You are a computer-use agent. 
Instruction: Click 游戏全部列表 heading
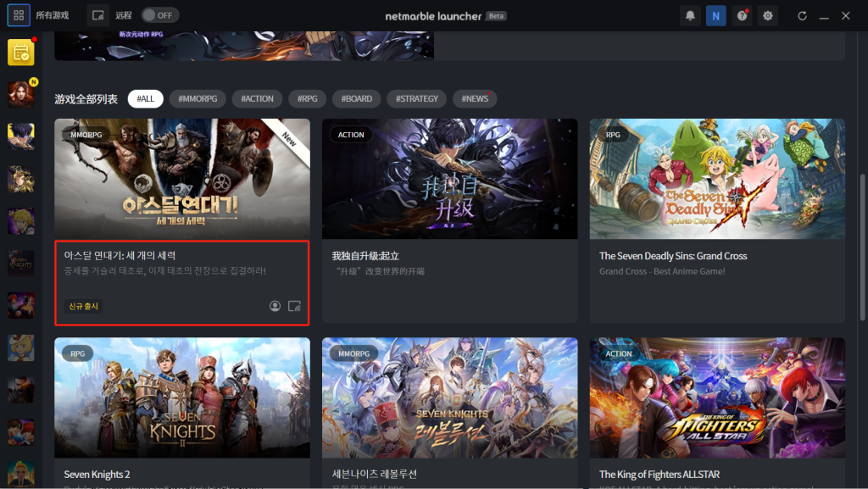point(86,99)
